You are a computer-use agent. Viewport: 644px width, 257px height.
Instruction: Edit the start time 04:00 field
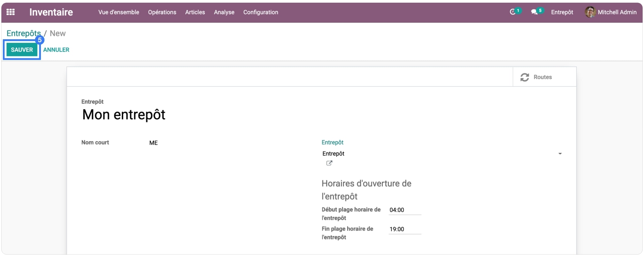point(405,210)
